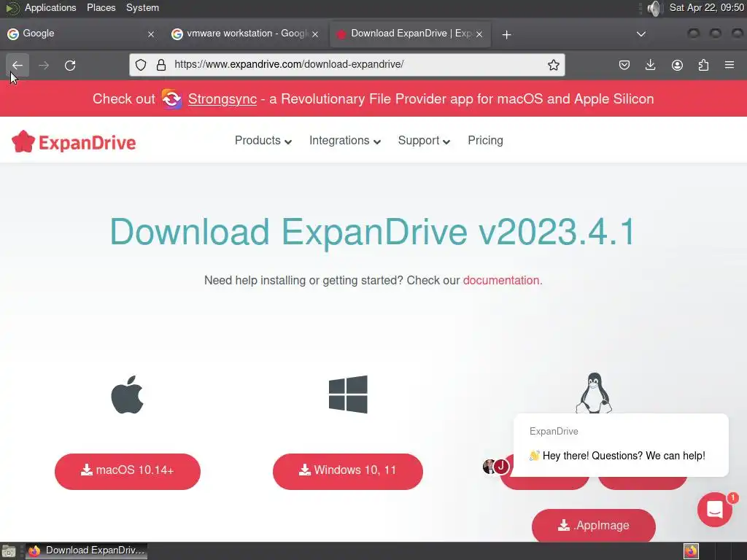Click the Firefox icon in bottom tray
The width and height of the screenshot is (747, 560).
point(691,551)
